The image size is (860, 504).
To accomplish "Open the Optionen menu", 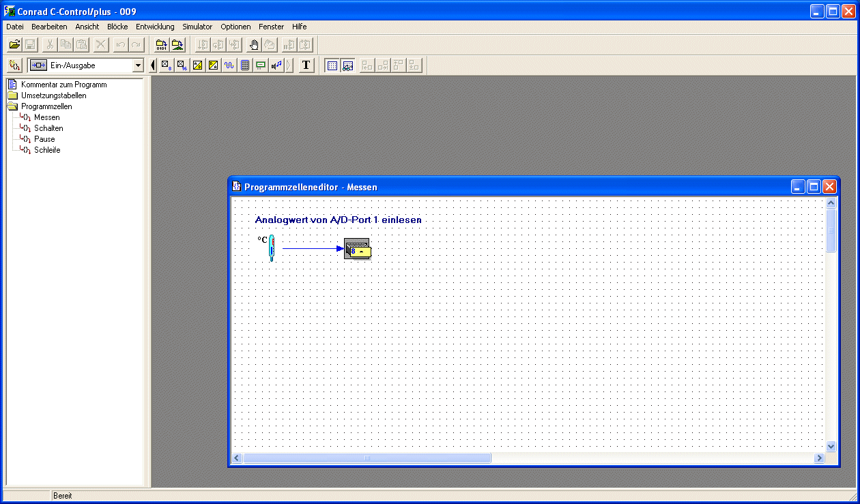I will click(235, 27).
